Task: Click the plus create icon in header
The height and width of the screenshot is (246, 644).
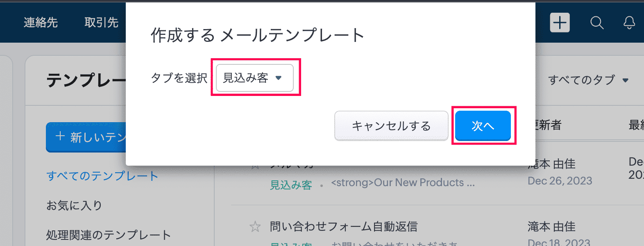Action: point(560,23)
